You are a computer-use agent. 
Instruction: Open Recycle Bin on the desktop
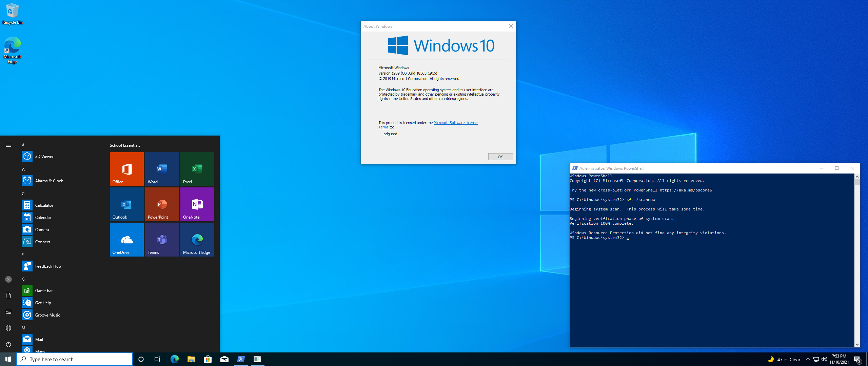pyautogui.click(x=13, y=14)
